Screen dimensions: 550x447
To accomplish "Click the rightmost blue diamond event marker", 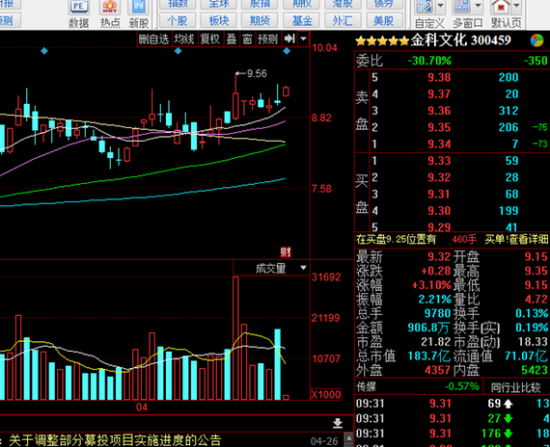I will 287,51.
